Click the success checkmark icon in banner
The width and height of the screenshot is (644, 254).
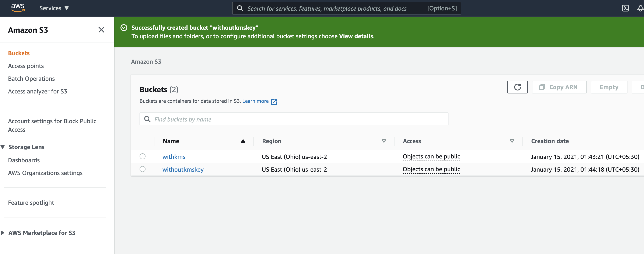point(124,28)
